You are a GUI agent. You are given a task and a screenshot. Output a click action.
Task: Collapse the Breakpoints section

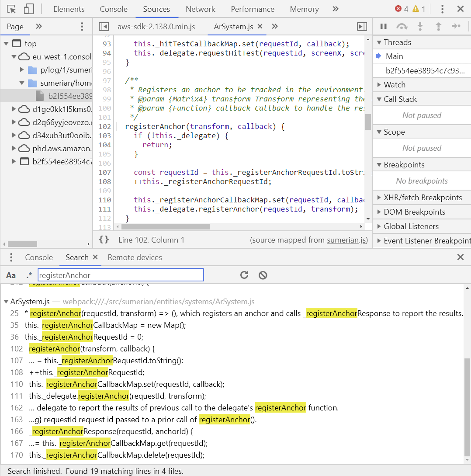point(404,165)
